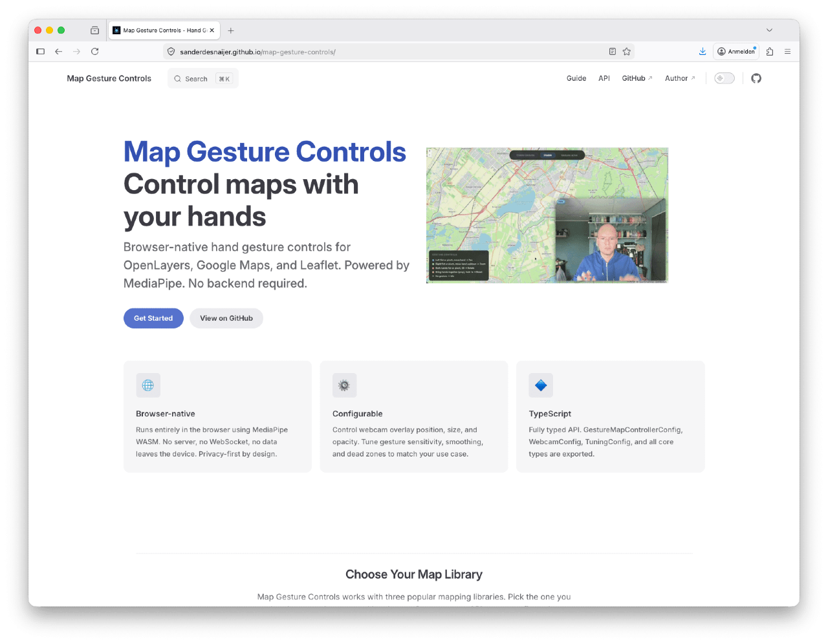Click the 'Fully typed API' description text
The width and height of the screenshot is (828, 644).
(605, 442)
